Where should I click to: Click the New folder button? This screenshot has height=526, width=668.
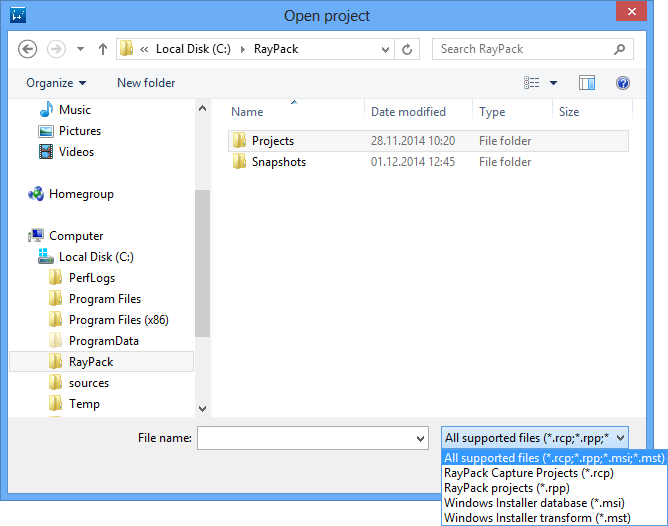coord(146,83)
